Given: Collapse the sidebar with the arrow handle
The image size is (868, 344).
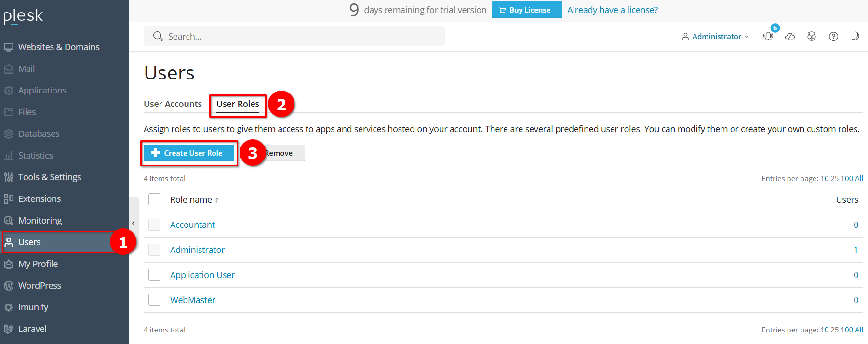Looking at the screenshot, I should point(134,223).
